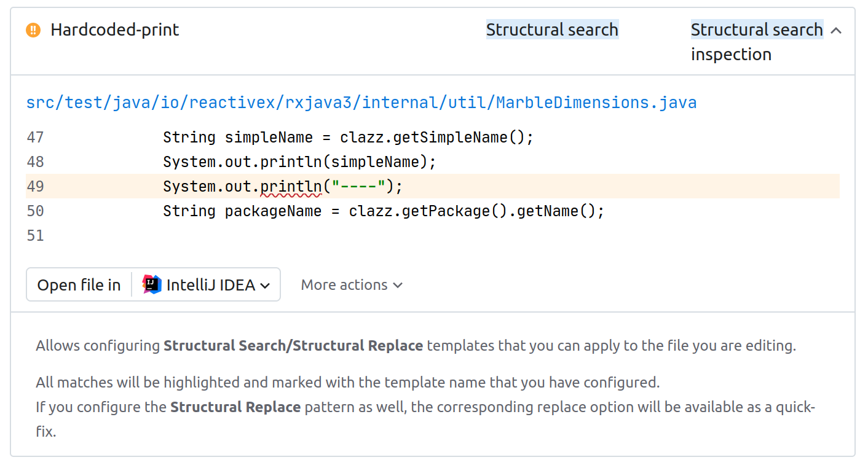This screenshot has height=468, width=868.
Task: Click bold Structural Search/Structural Replace text
Action: (293, 346)
